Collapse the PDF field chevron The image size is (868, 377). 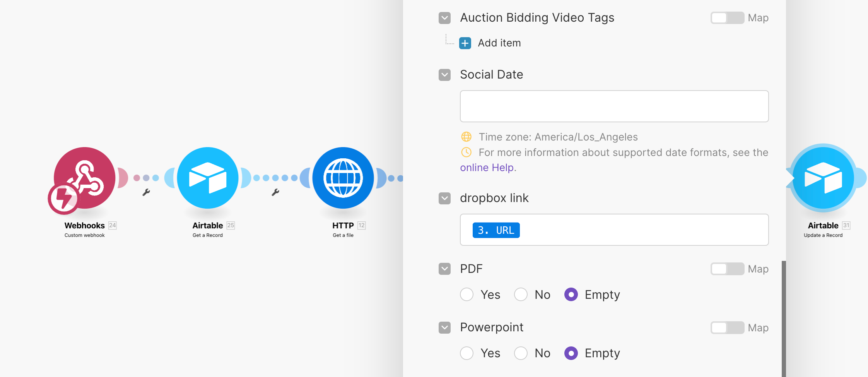point(445,269)
